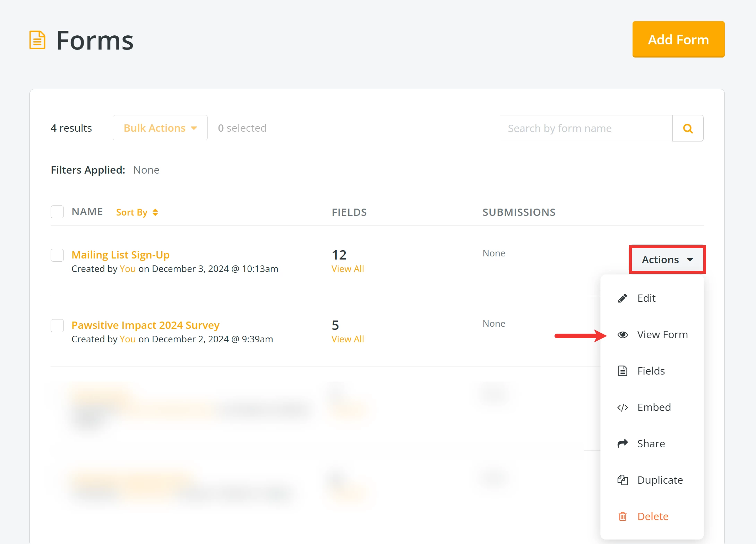
Task: Collapse the Actions dropdown for Mailing List
Action: 667,260
